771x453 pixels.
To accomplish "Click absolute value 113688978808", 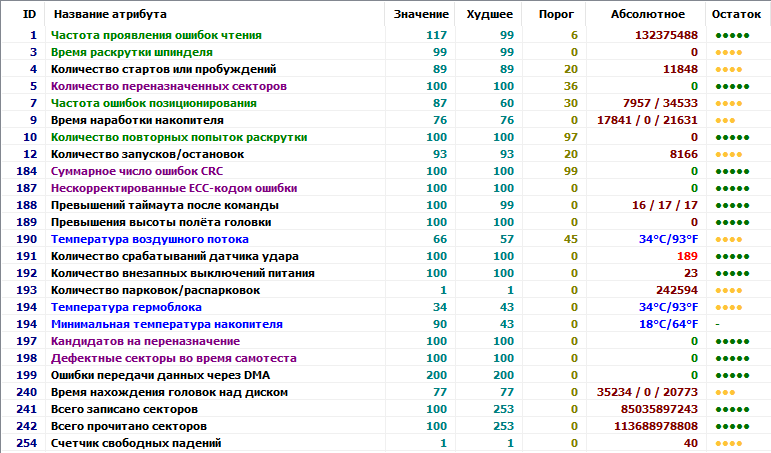I will pyautogui.click(x=656, y=426).
